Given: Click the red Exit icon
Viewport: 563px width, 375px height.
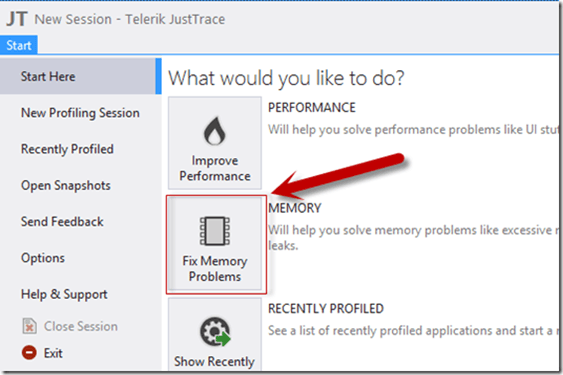Looking at the screenshot, I should [29, 352].
